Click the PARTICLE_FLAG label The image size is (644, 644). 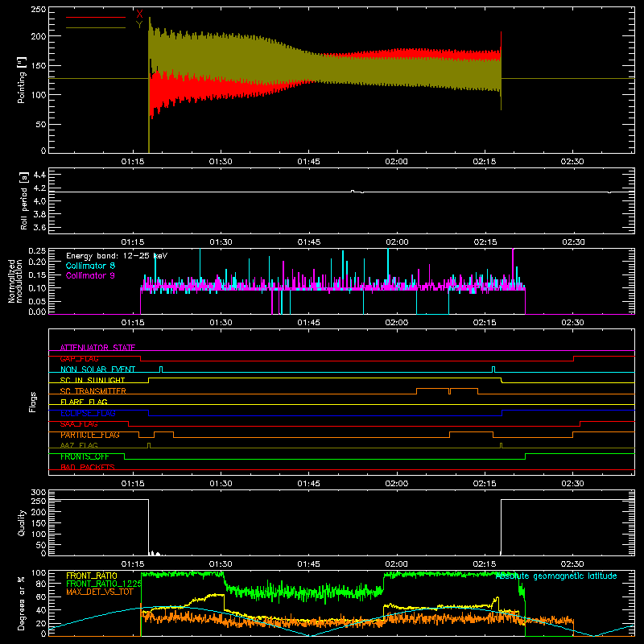pyautogui.click(x=90, y=435)
